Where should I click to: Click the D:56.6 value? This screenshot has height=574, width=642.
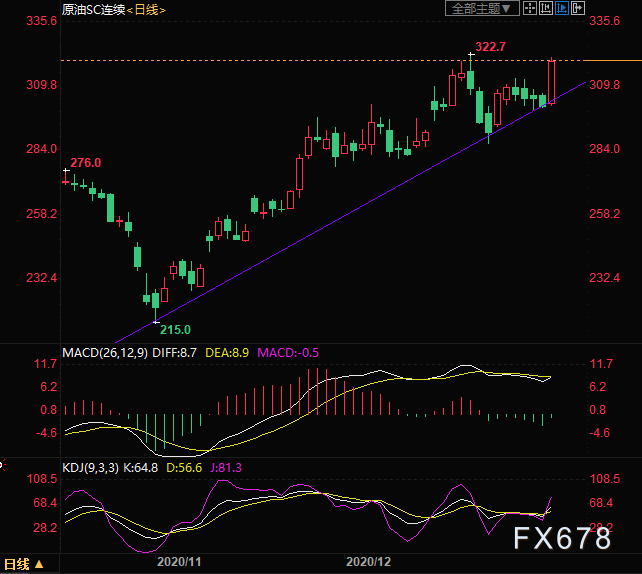tap(184, 468)
